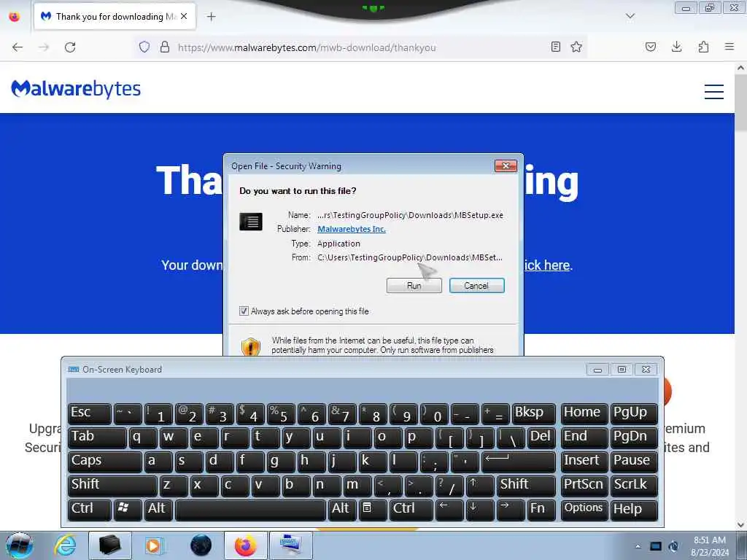The image size is (747, 560).
Task: Click the Insert key on keyboard
Action: click(x=584, y=462)
